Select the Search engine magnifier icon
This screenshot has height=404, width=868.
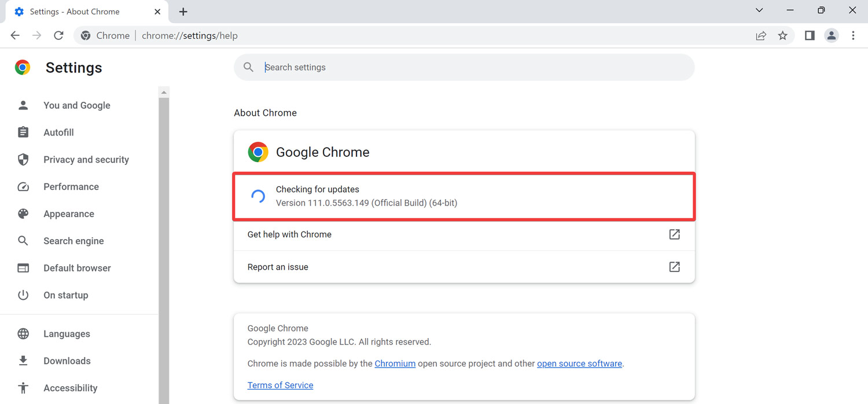click(x=23, y=241)
